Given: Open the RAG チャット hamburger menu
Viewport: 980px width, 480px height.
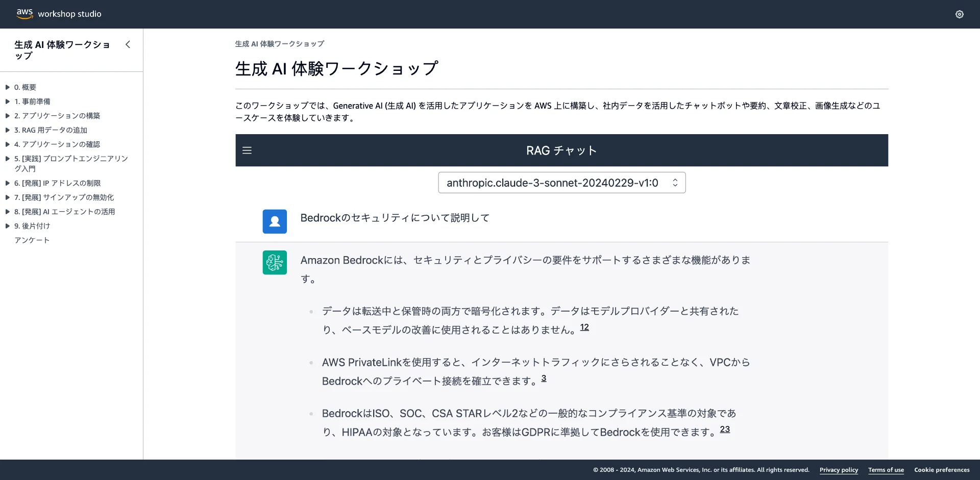Looking at the screenshot, I should [247, 150].
